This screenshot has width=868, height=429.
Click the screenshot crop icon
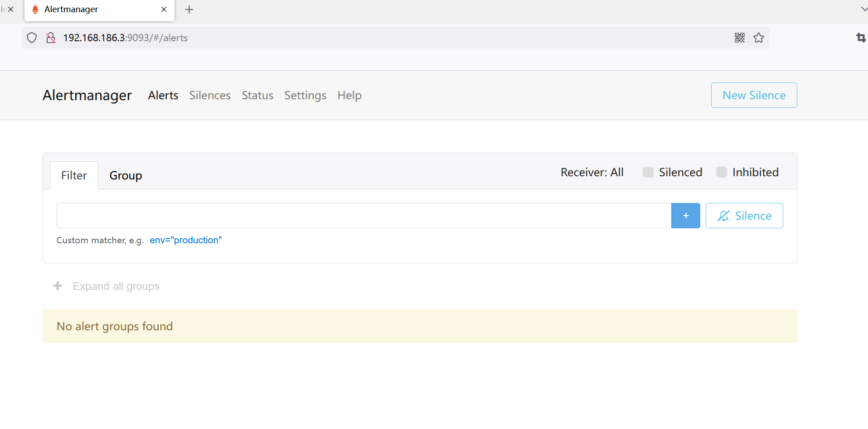coord(860,38)
